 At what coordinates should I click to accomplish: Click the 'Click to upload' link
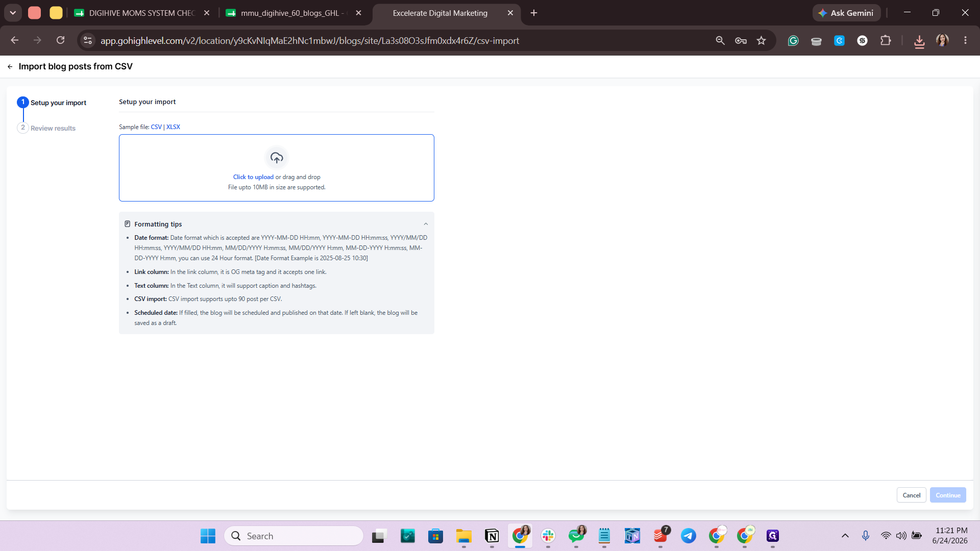click(x=253, y=177)
